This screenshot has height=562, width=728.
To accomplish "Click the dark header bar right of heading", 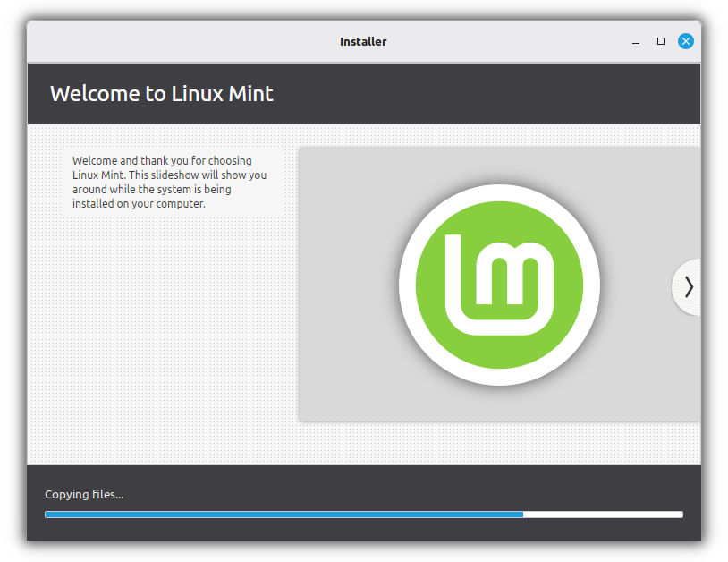I will (x=492, y=93).
